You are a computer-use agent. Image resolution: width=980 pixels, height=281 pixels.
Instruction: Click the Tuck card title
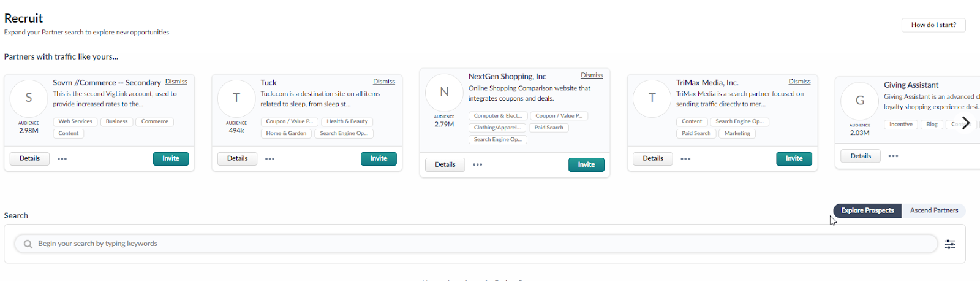tap(268, 83)
